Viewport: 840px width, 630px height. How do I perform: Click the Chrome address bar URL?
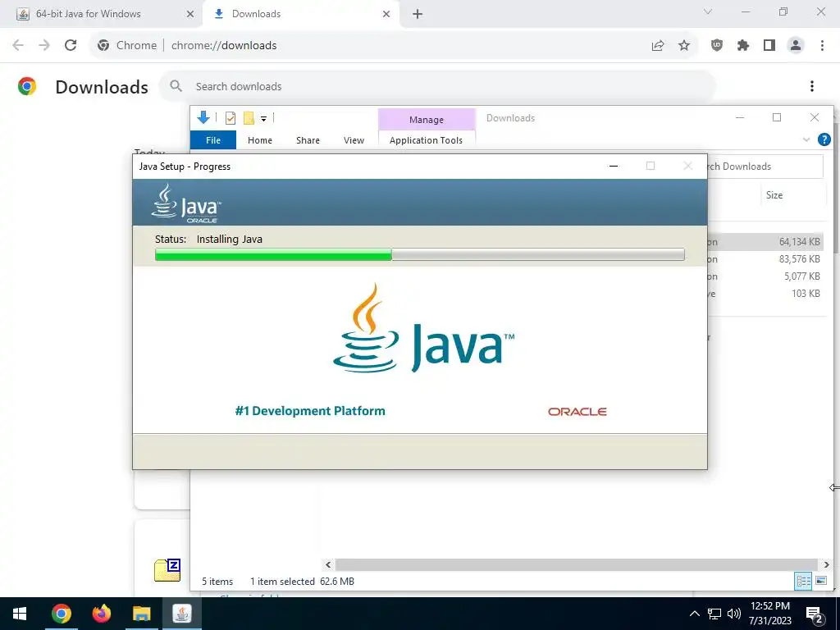(x=224, y=46)
